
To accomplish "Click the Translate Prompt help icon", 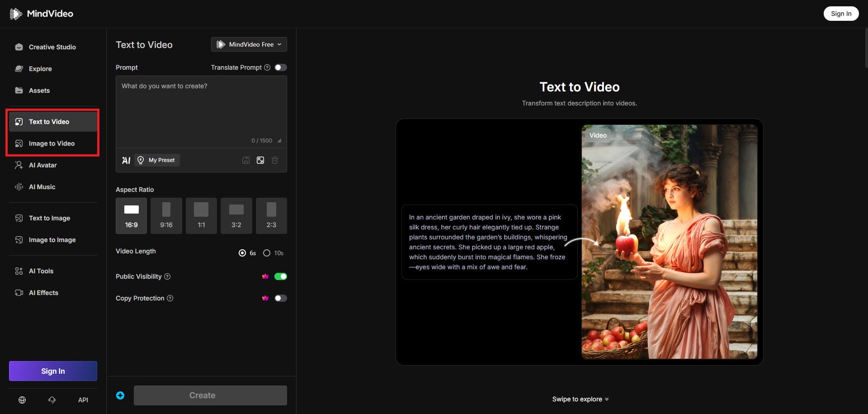I will click(x=267, y=67).
